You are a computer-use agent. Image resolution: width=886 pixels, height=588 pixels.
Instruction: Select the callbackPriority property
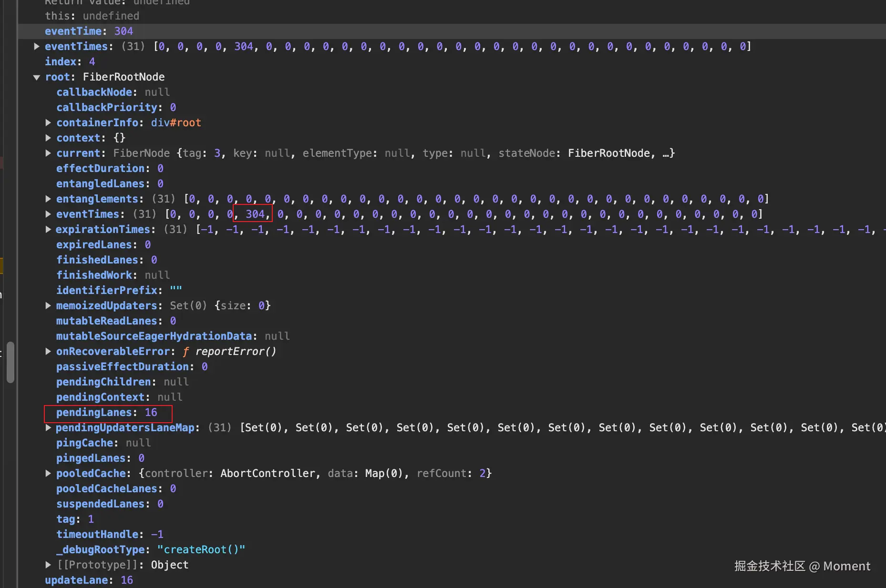(116, 107)
